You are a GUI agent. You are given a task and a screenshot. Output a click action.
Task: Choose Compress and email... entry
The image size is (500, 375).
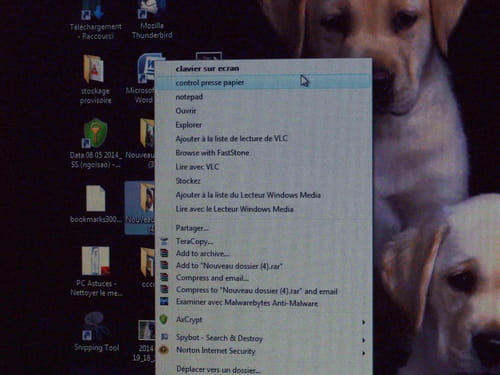click(x=263, y=278)
